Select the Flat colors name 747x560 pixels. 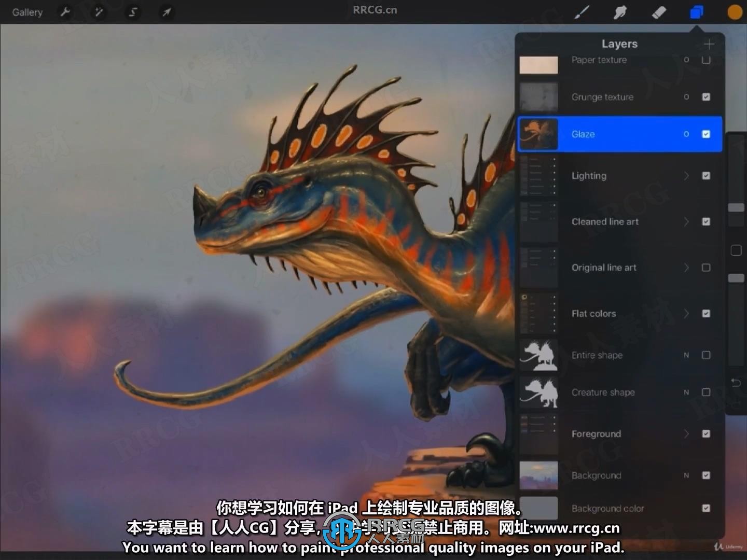point(593,313)
